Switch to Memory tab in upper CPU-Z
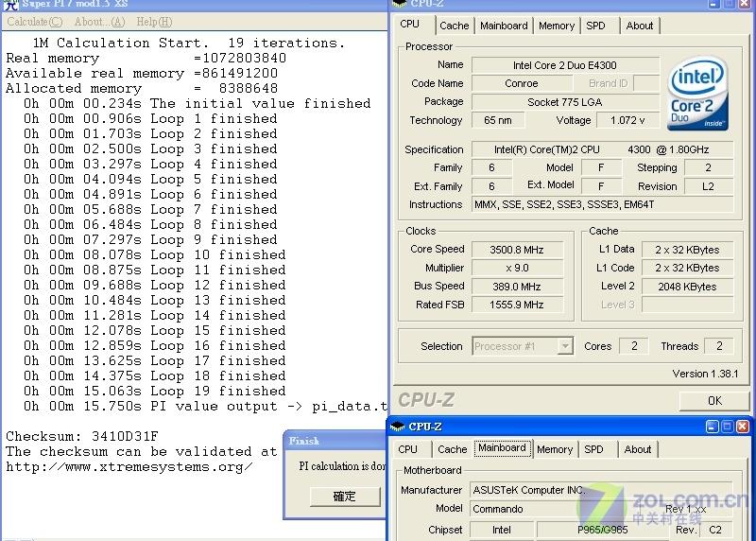 pyautogui.click(x=557, y=26)
